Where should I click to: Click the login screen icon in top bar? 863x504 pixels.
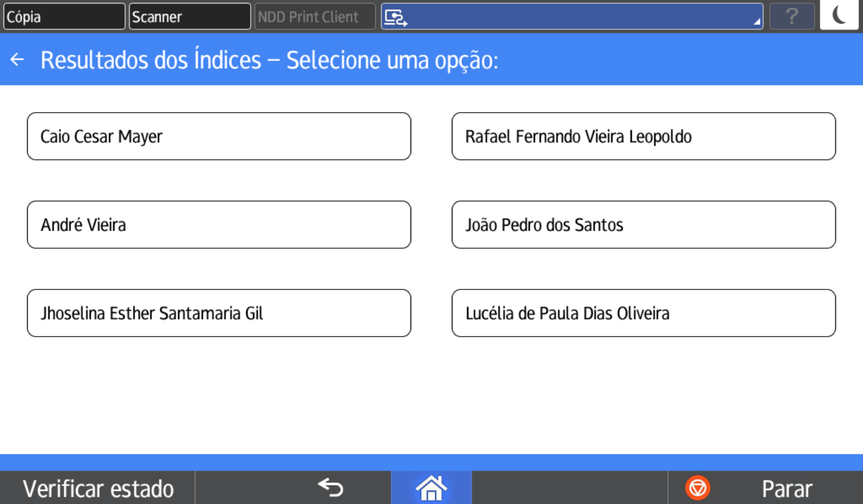point(395,18)
